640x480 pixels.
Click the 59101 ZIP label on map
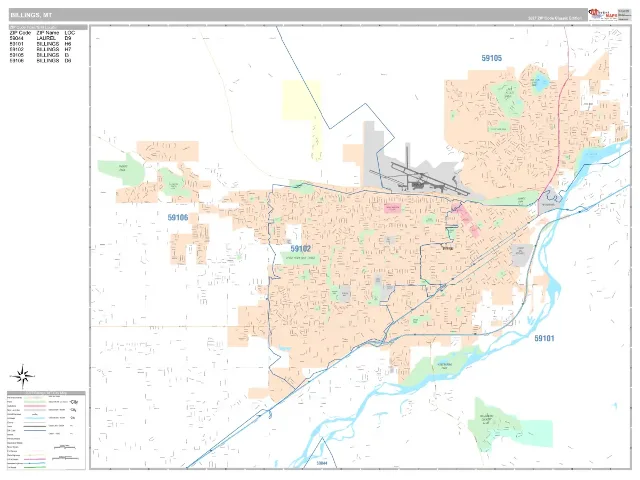pos(544,338)
